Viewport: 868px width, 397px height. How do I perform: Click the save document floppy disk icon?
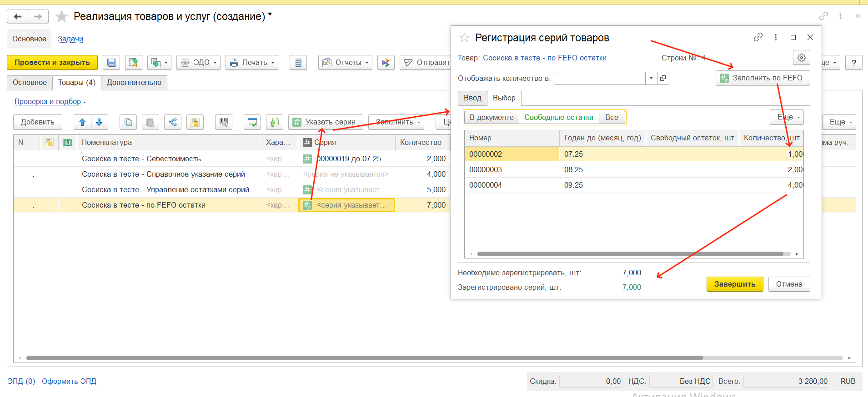click(x=111, y=63)
